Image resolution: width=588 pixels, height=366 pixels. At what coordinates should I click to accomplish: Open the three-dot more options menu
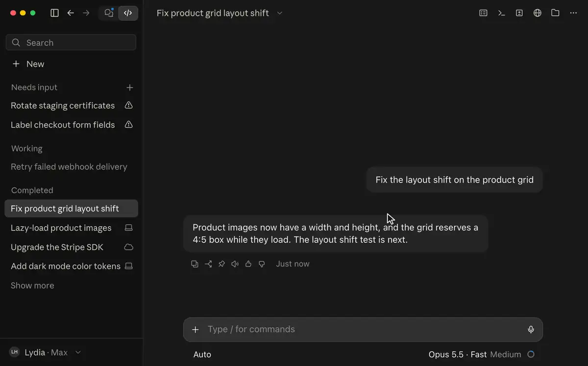pos(573,13)
